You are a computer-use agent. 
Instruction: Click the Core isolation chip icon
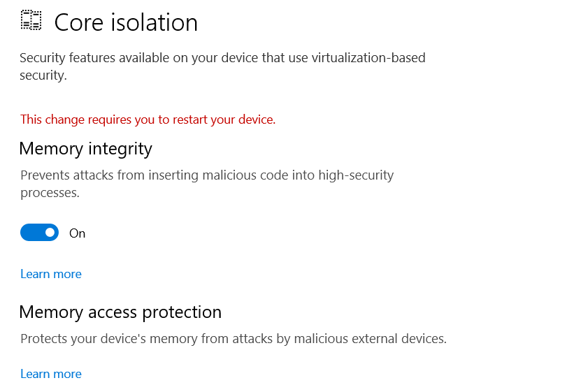click(31, 21)
